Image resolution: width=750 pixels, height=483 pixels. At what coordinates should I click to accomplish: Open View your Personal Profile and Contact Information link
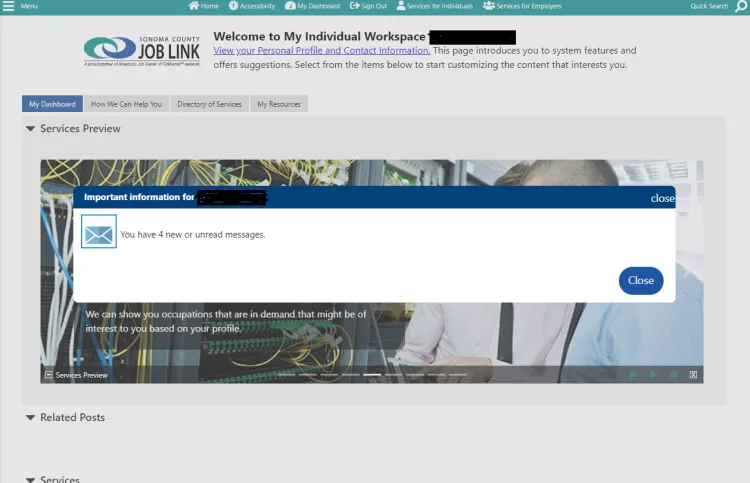click(321, 50)
